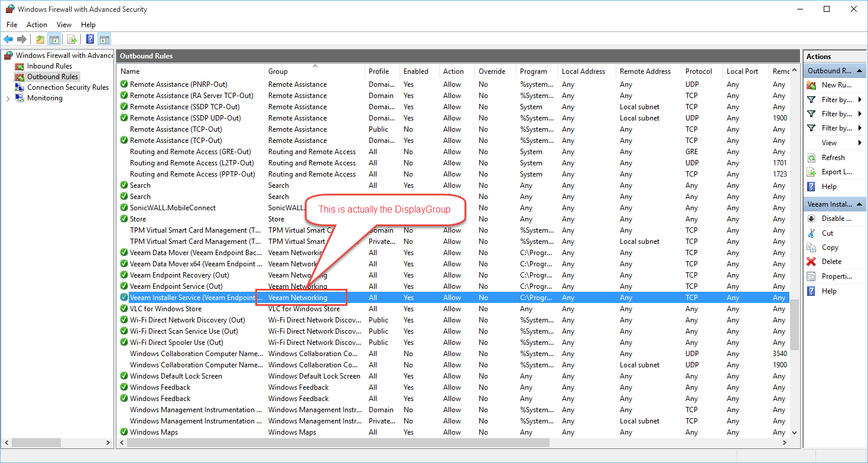This screenshot has height=463, width=868.
Task: Click Export List action
Action: (837, 172)
